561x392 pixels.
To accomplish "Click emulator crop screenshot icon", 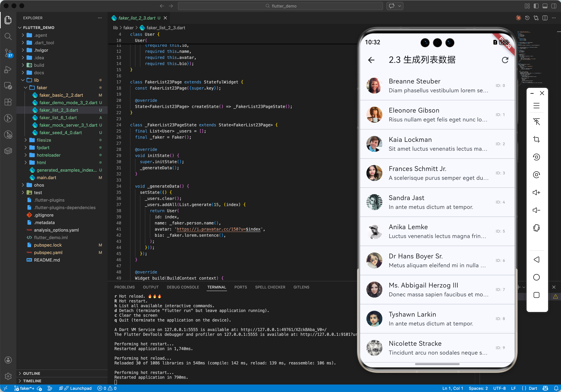I will pyautogui.click(x=536, y=139).
